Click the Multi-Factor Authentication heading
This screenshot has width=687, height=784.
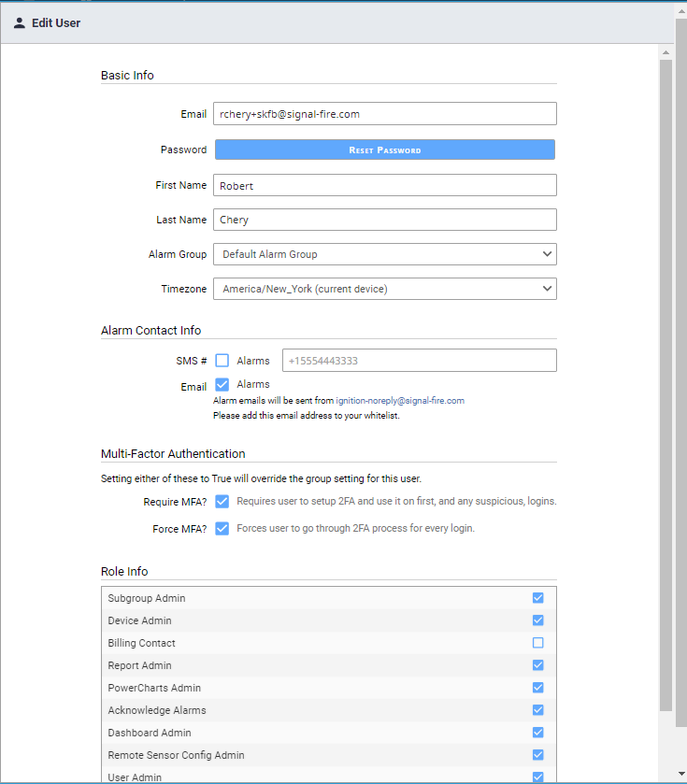[x=173, y=454]
